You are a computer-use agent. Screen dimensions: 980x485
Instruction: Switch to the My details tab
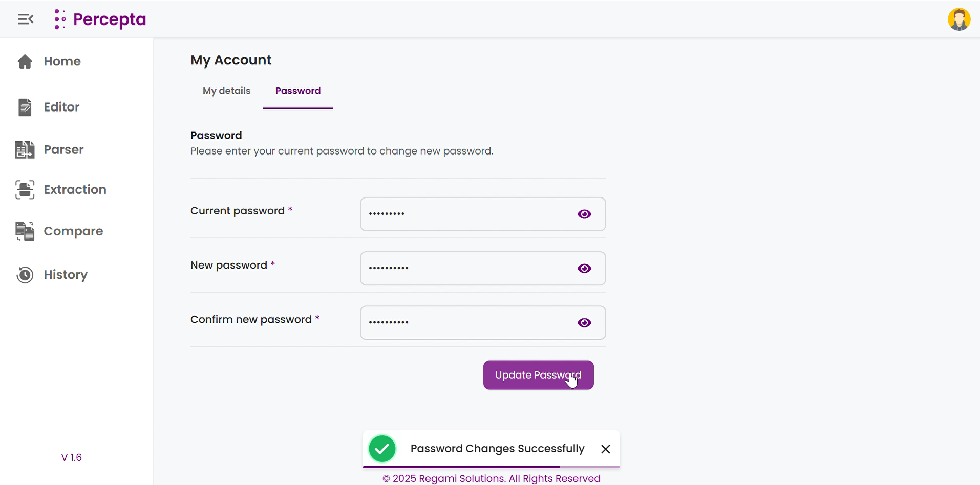click(x=226, y=91)
